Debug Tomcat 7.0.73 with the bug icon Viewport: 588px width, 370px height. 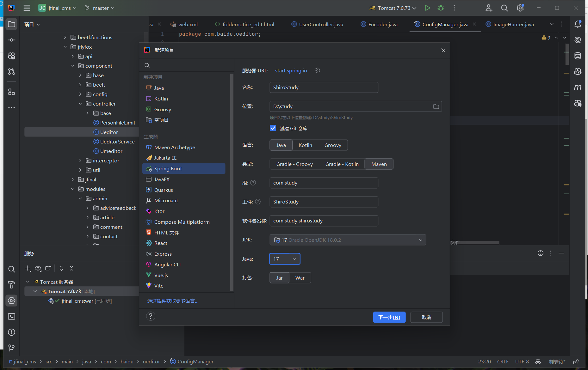click(441, 8)
